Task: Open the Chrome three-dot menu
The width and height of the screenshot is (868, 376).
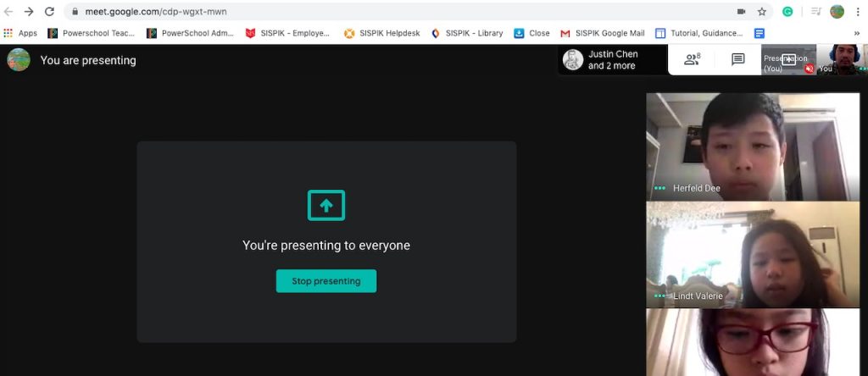Action: point(858,12)
